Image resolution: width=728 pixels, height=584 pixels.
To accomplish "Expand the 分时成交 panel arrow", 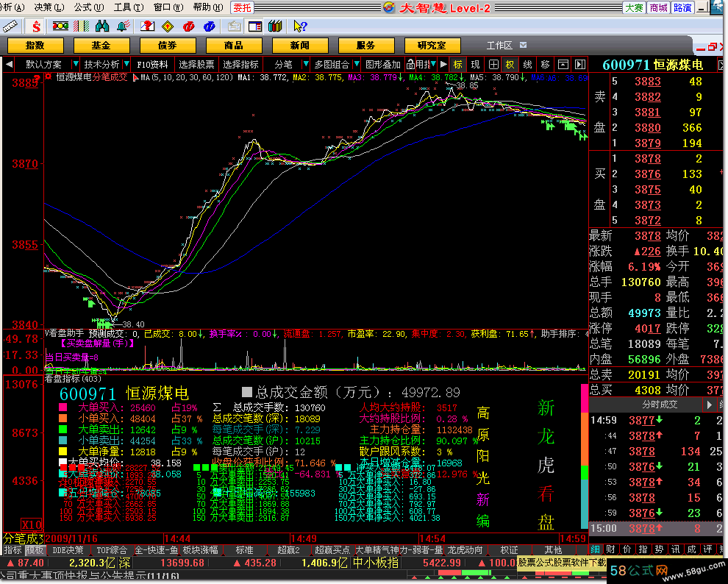I will 709,405.
